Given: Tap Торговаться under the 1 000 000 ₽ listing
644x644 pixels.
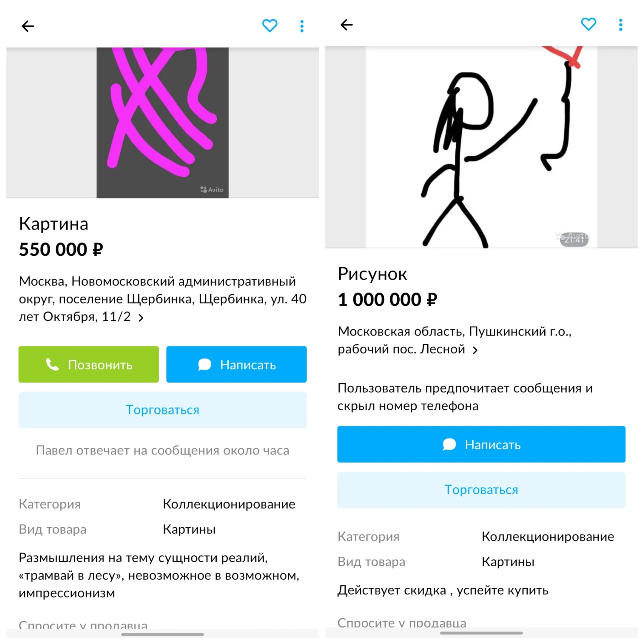Looking at the screenshot, I should [x=481, y=490].
